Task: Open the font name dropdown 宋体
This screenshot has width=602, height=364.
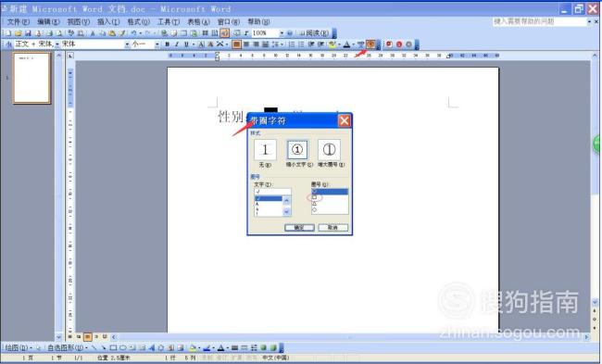Action: point(127,44)
